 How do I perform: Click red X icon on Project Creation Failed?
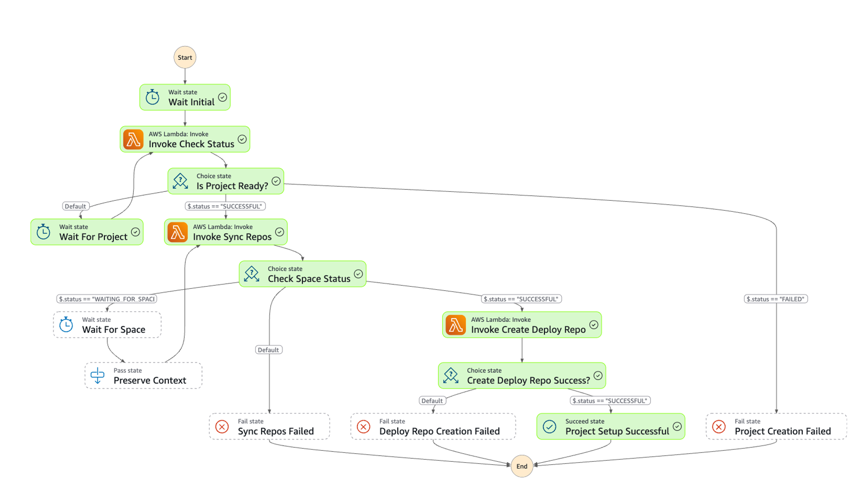point(719,427)
